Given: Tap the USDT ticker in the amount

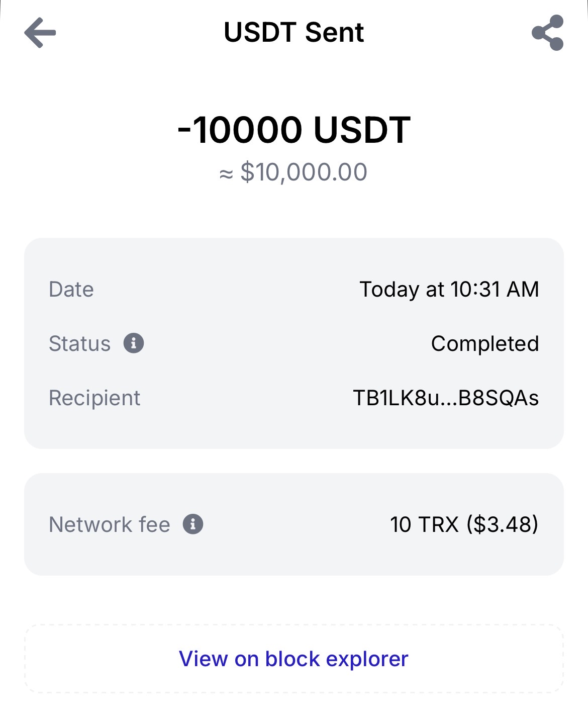Looking at the screenshot, I should 362,130.
